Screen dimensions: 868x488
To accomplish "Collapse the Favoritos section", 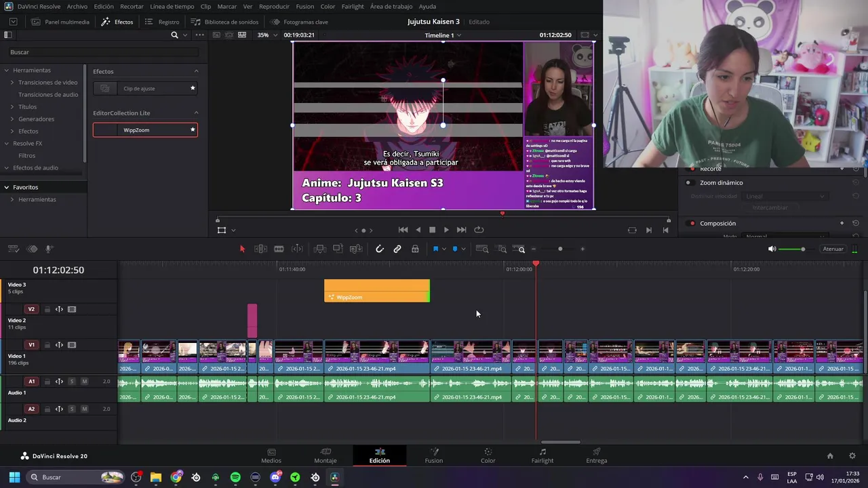I will coord(7,187).
